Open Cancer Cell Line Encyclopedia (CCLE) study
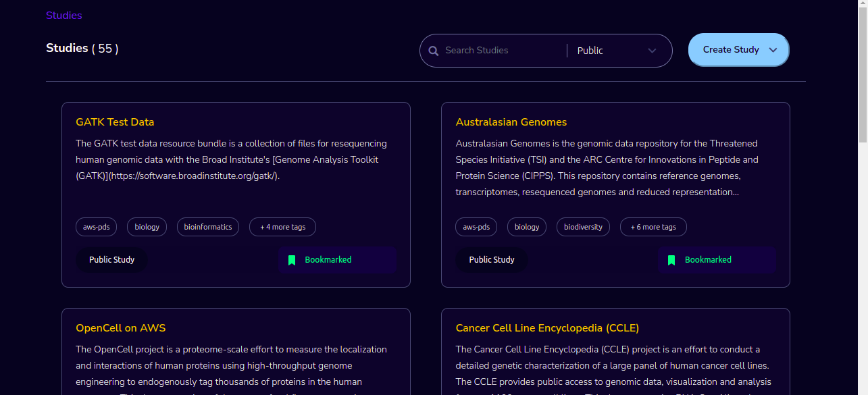 [x=547, y=328]
